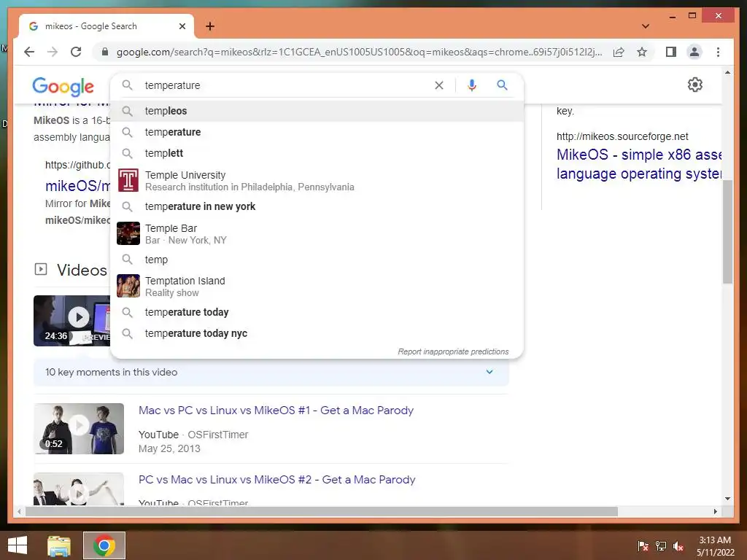The height and width of the screenshot is (560, 747).
Task: Open Windows Start menu
Action: pos(18,545)
